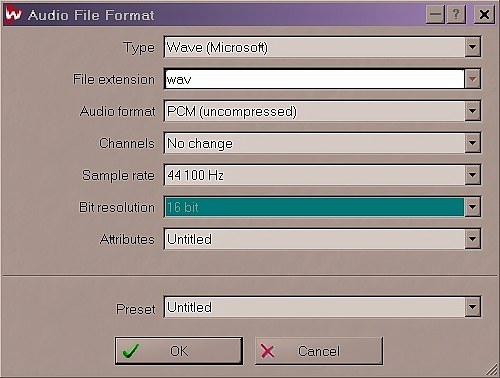Click the red X icon on Cancel
500x378 pixels.
267,351
